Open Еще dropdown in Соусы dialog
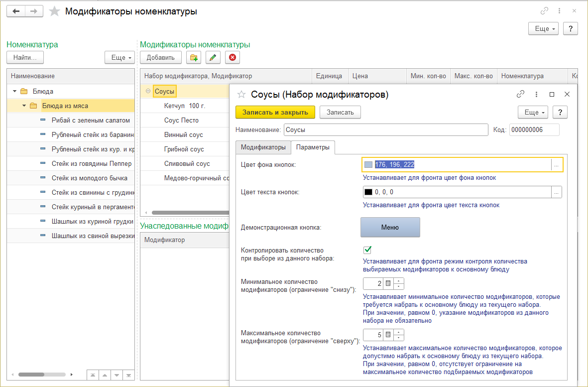 coord(535,113)
